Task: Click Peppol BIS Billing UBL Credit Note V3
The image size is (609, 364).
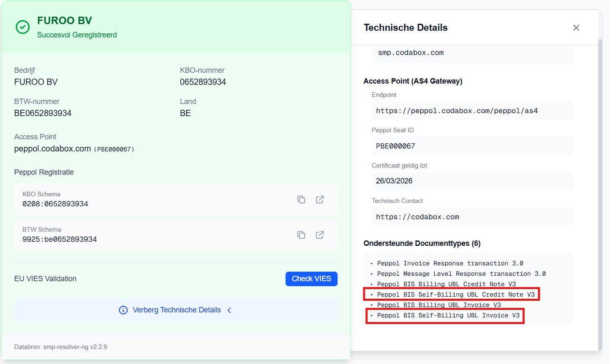Action: coord(447,284)
